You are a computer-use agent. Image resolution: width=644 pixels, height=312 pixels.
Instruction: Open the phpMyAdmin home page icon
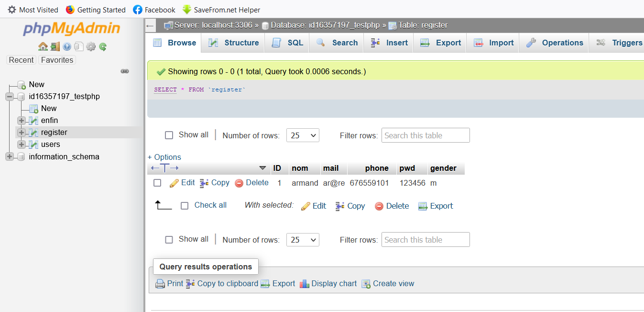(x=43, y=46)
